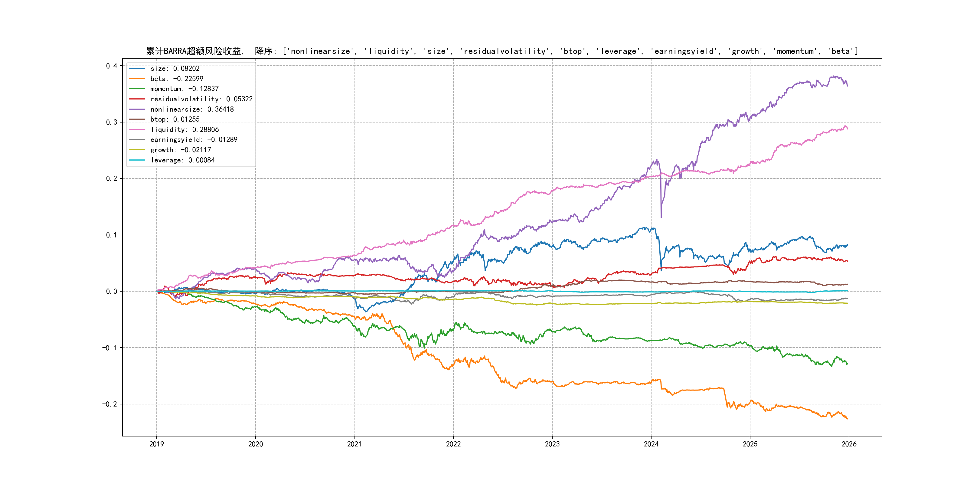Click the 2025 x-axis tick label
Screen dimensions: 980x490
click(x=750, y=444)
